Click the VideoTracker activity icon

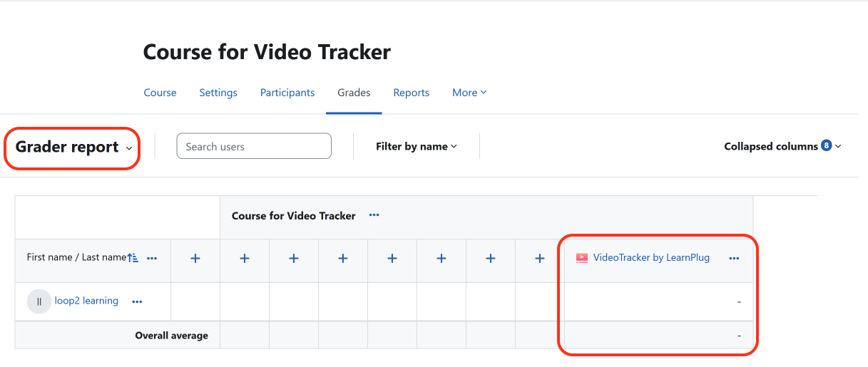(582, 258)
